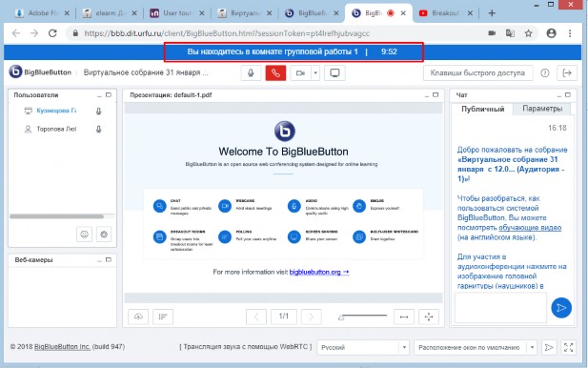Click the apply layout arrow button in footer
588x368 pixels.
coord(549,347)
